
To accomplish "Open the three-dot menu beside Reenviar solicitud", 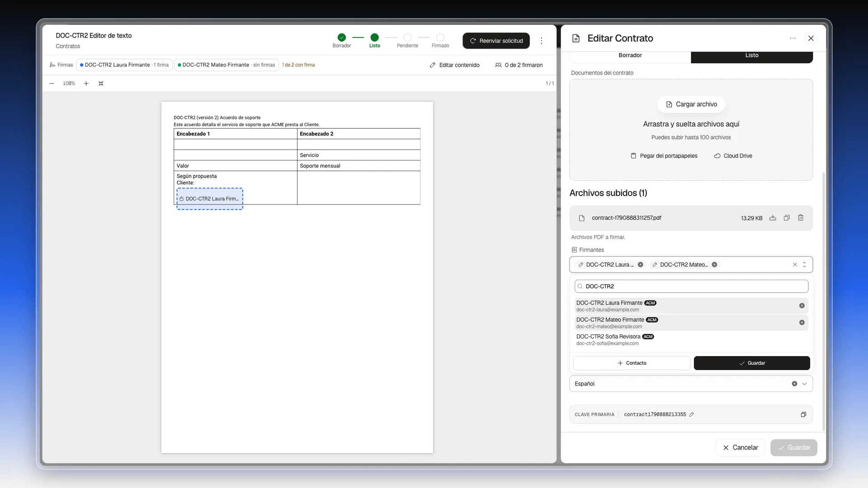I will 541,41.
